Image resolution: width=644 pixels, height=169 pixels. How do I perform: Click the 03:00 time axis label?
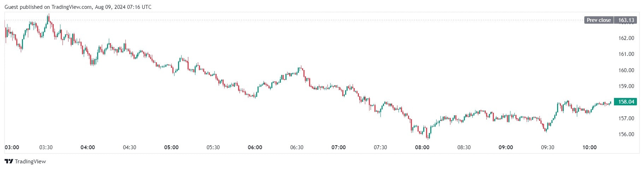coord(12,147)
